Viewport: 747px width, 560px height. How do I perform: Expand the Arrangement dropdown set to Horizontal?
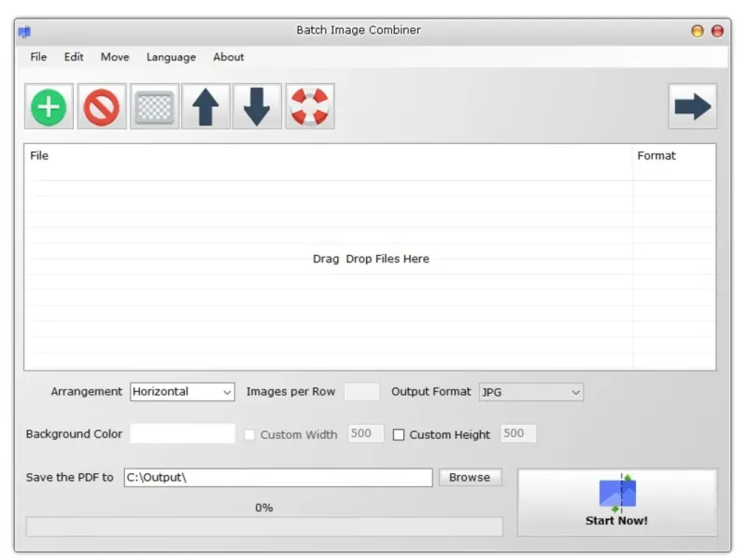tap(182, 392)
